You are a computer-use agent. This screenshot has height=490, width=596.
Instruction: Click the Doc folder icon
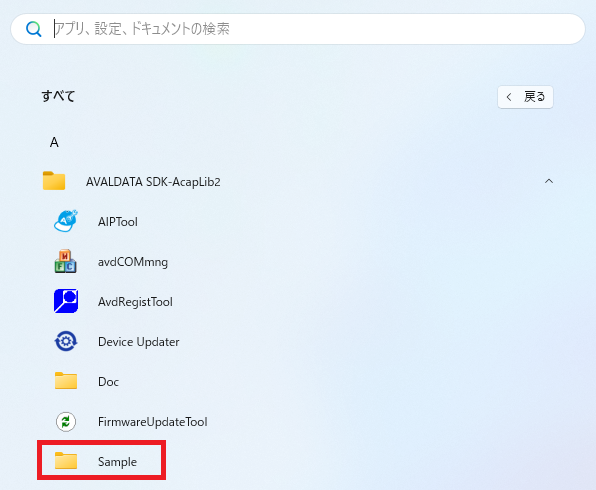point(66,381)
